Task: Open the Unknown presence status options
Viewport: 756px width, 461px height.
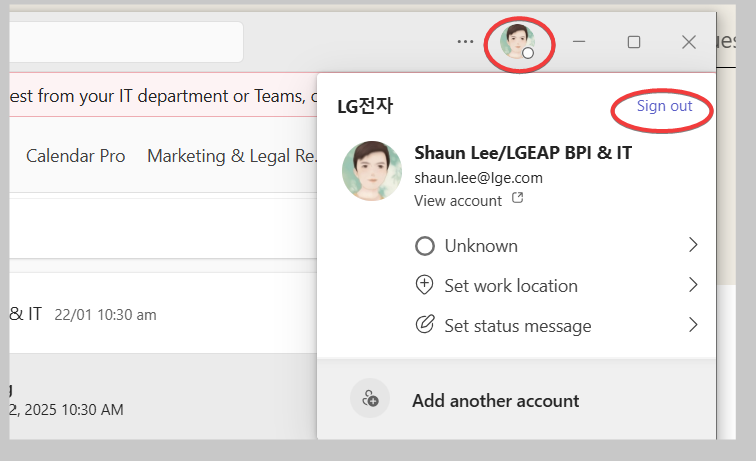Action: (x=557, y=245)
